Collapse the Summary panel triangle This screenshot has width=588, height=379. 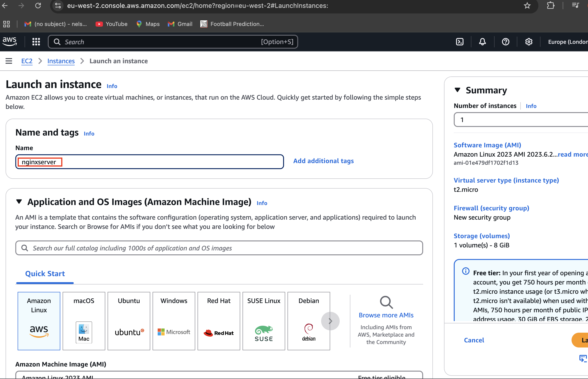457,90
